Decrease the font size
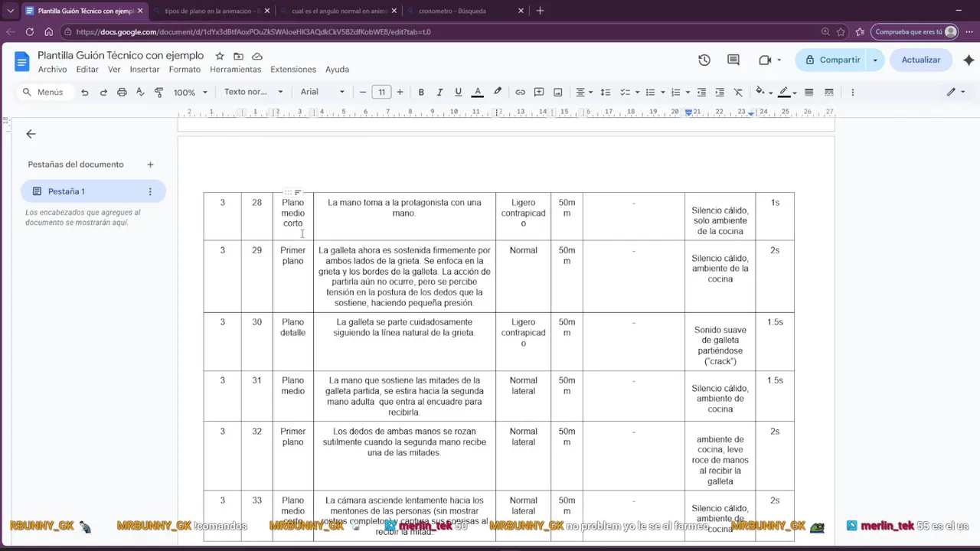The image size is (980, 551). (x=363, y=92)
